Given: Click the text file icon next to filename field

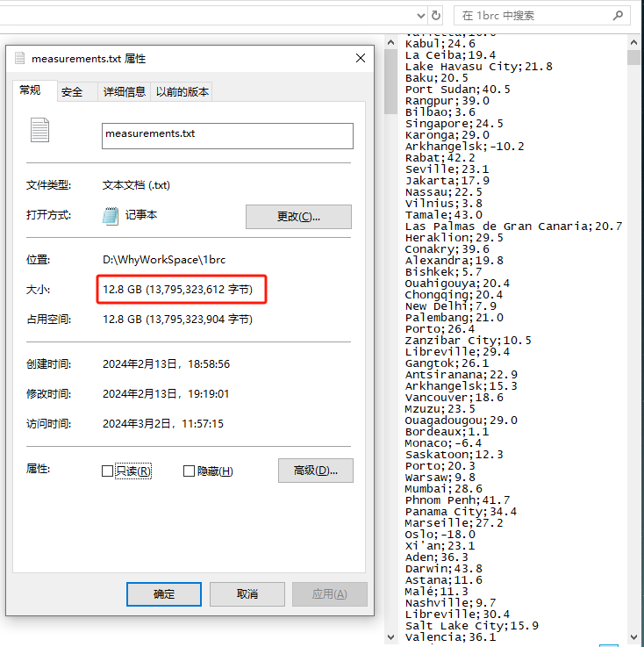Looking at the screenshot, I should 39,130.
